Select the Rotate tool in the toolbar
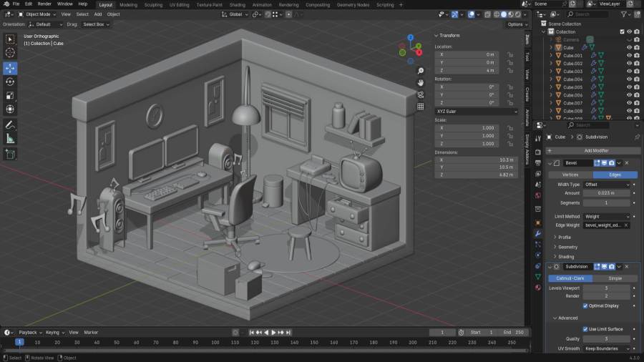 tap(10, 82)
